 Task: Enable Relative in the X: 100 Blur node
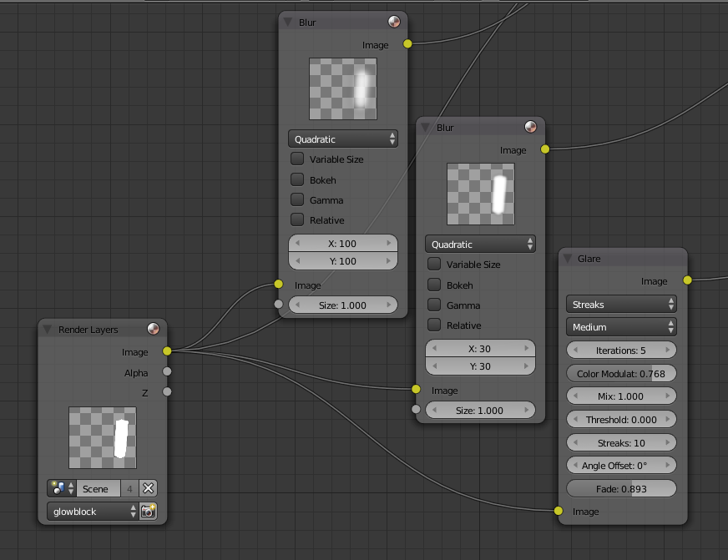click(x=297, y=219)
